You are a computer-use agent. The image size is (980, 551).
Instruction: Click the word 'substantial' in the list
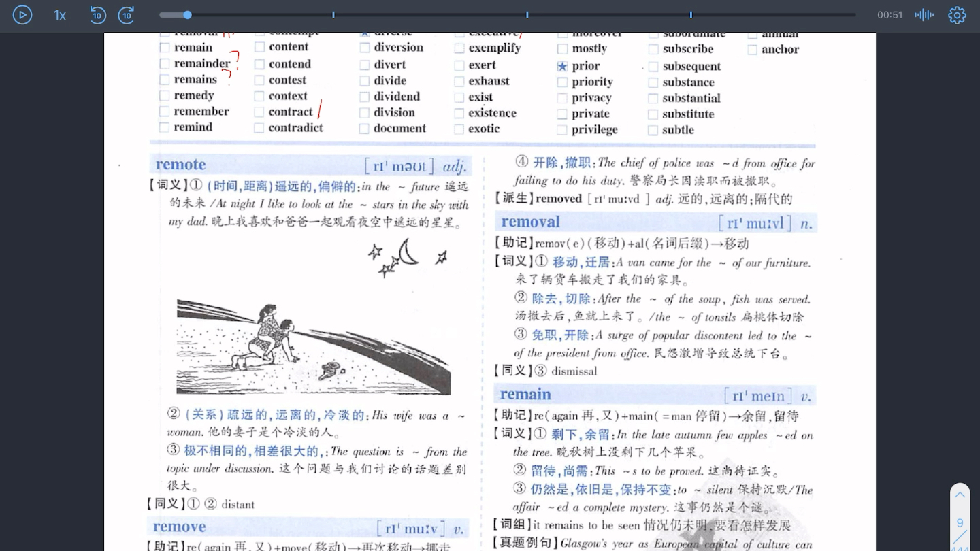(x=691, y=98)
